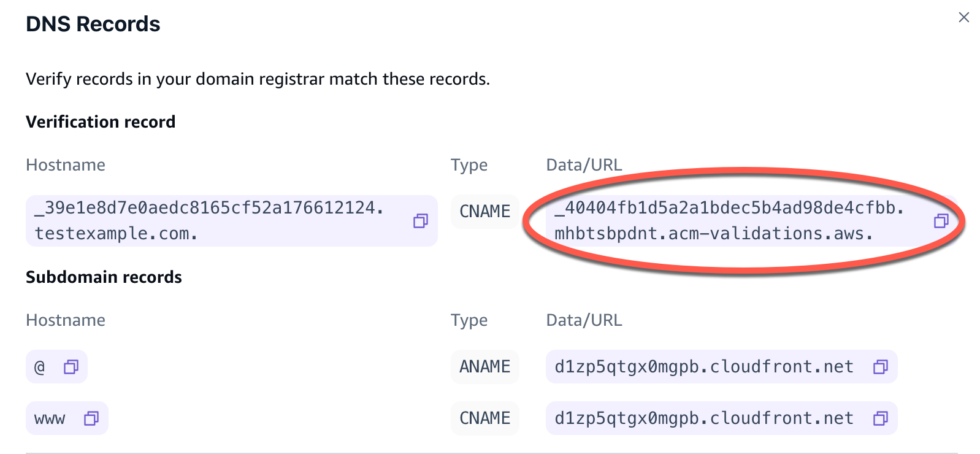Click the CNAME type label for verification record
This screenshot has width=980, height=454.
point(484,211)
